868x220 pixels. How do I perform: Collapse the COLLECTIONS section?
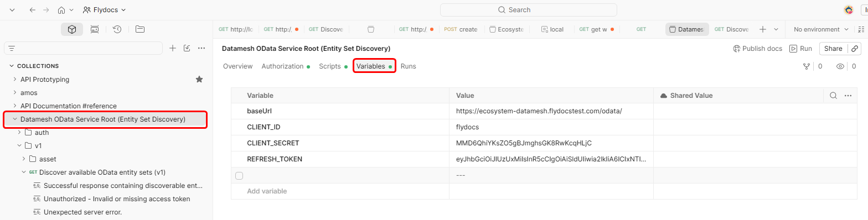pyautogui.click(x=11, y=66)
